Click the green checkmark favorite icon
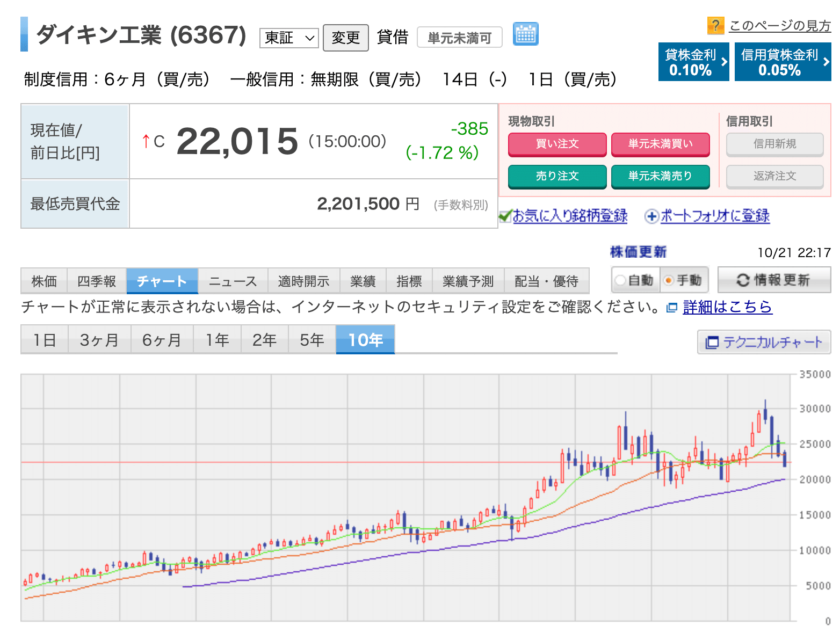Viewport: 840px width, 626px height. coord(505,216)
